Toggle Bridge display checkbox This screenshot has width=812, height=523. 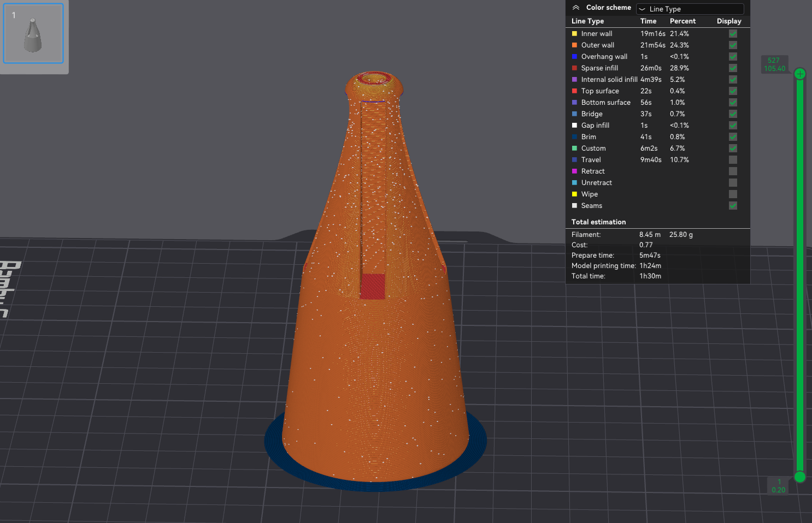(x=733, y=114)
